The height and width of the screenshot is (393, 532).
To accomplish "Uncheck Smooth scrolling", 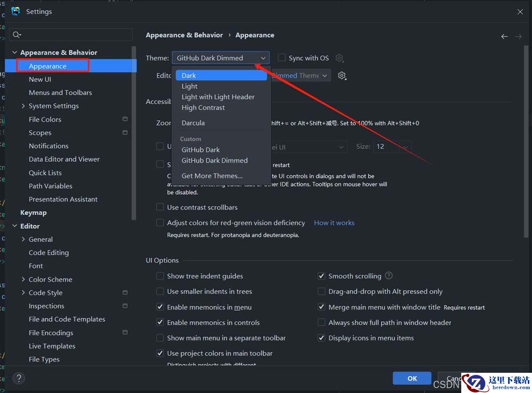I will [321, 276].
